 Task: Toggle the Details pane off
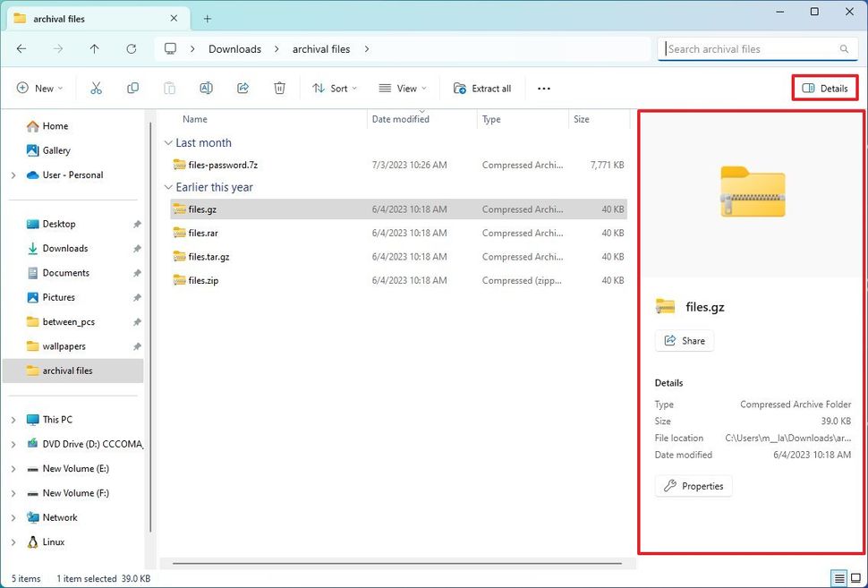pyautogui.click(x=824, y=88)
